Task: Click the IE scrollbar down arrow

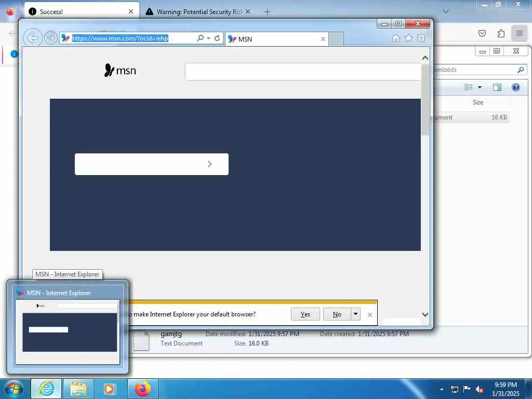Action: click(425, 314)
